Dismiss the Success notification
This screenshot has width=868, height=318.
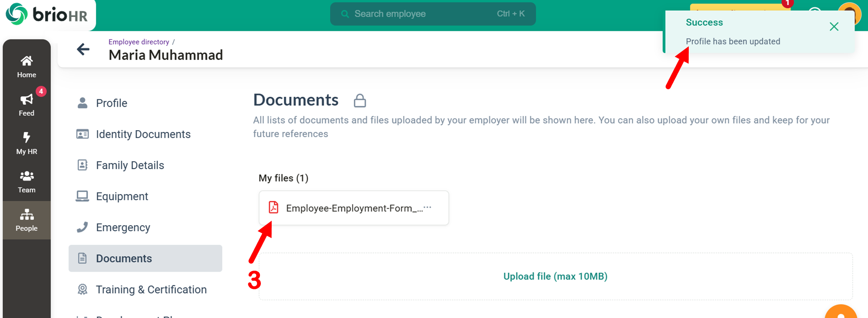tap(834, 27)
